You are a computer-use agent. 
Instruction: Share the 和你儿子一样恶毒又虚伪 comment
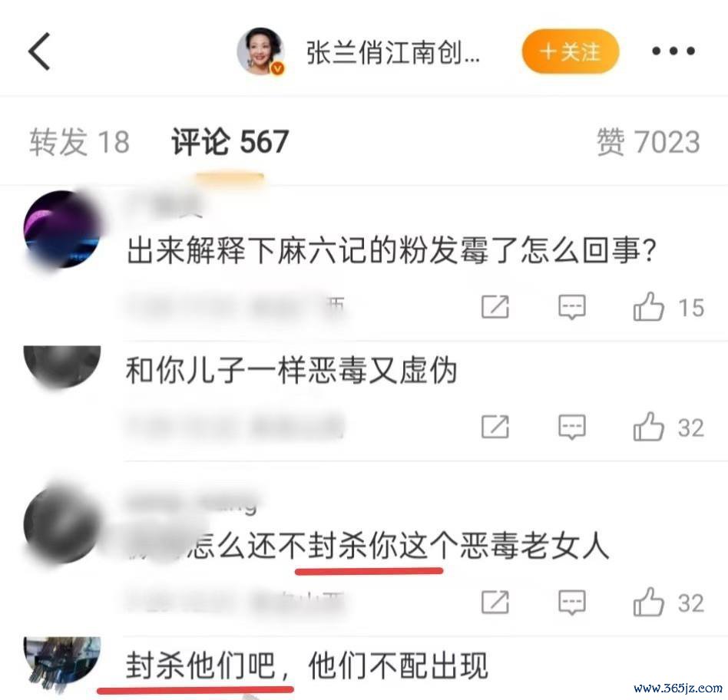click(495, 427)
